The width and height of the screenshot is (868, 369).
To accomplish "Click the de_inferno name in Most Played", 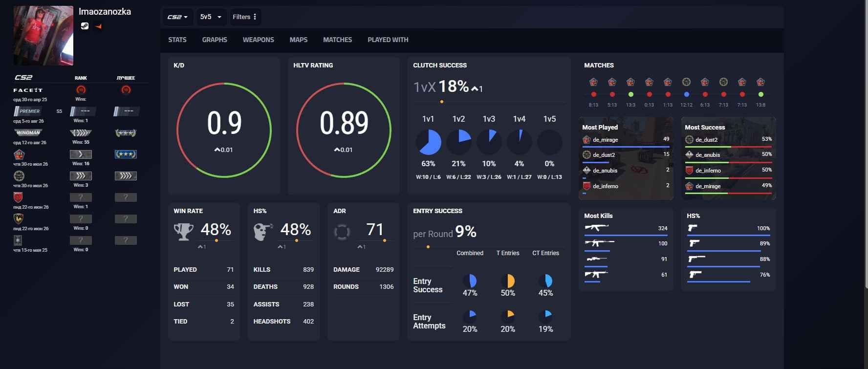I will 606,186.
